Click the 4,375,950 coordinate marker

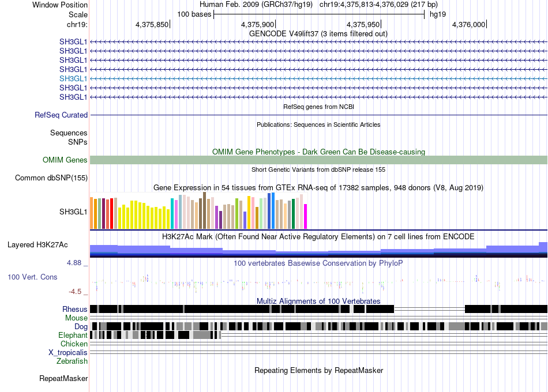363,24
